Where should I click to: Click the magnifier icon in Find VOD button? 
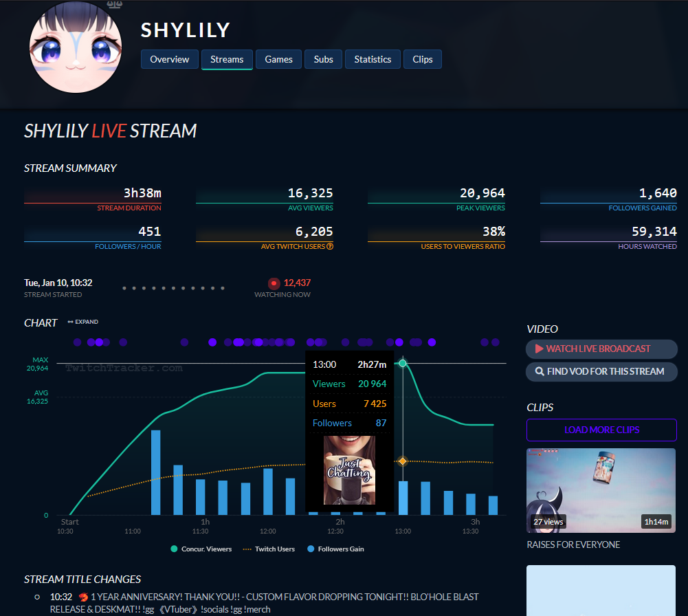pyautogui.click(x=539, y=371)
